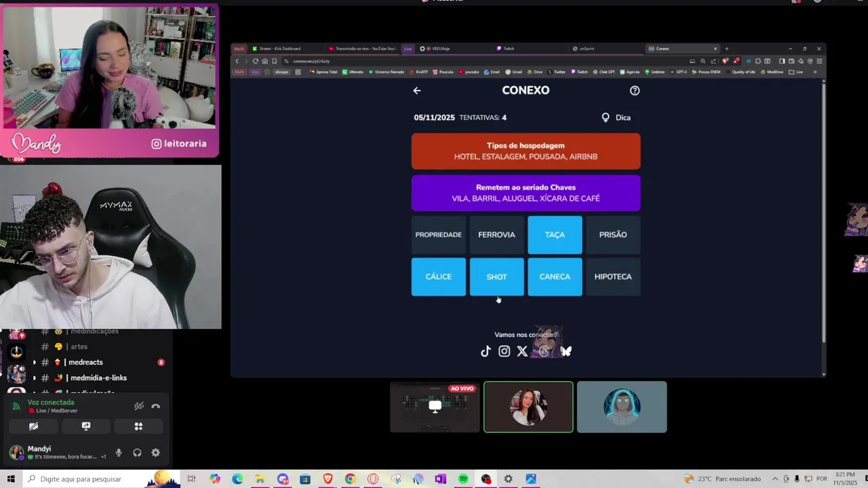Deselect the CÁLICE word tile
Viewport: 868px width, 488px height.
click(438, 277)
